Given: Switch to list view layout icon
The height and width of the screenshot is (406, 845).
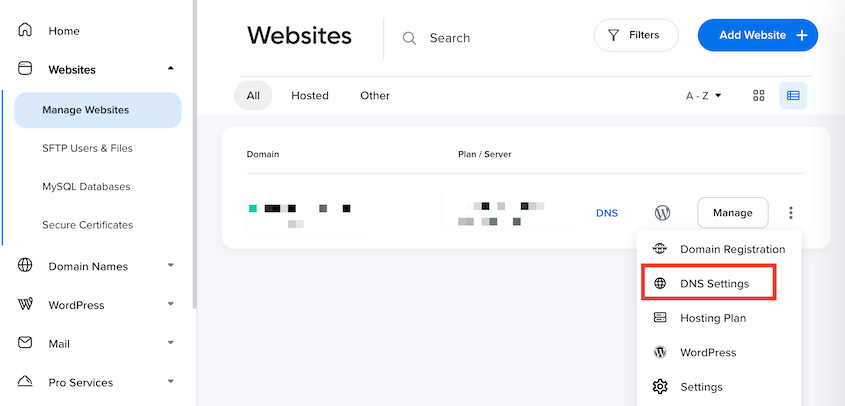Looking at the screenshot, I should pyautogui.click(x=793, y=95).
